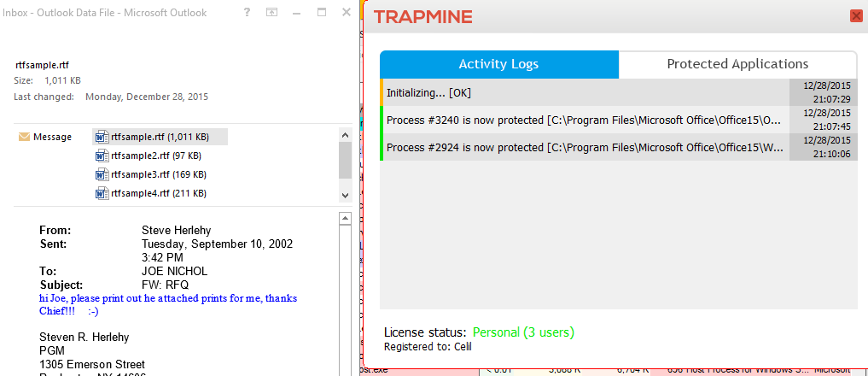The width and height of the screenshot is (868, 376).
Task: Click the Personal (3 users) license status
Action: pyautogui.click(x=523, y=332)
